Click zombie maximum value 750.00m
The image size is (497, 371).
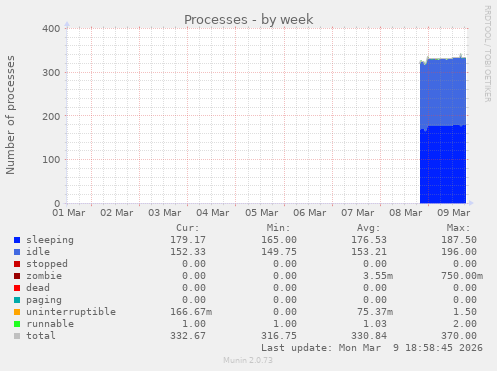(x=462, y=276)
